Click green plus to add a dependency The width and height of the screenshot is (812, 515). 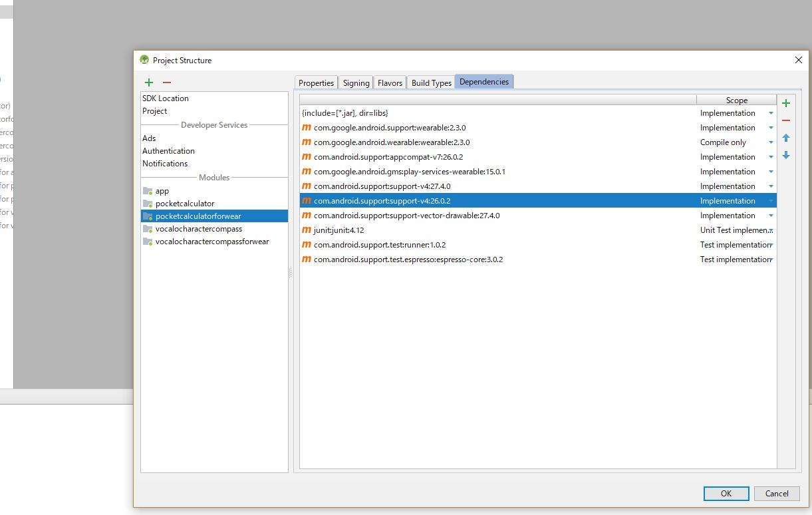click(x=786, y=103)
